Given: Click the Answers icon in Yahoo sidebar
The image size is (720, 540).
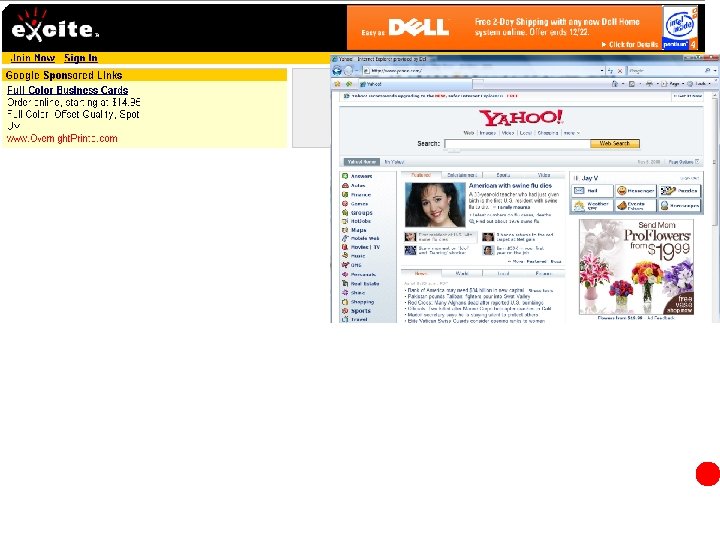Looking at the screenshot, I should coord(345,176).
